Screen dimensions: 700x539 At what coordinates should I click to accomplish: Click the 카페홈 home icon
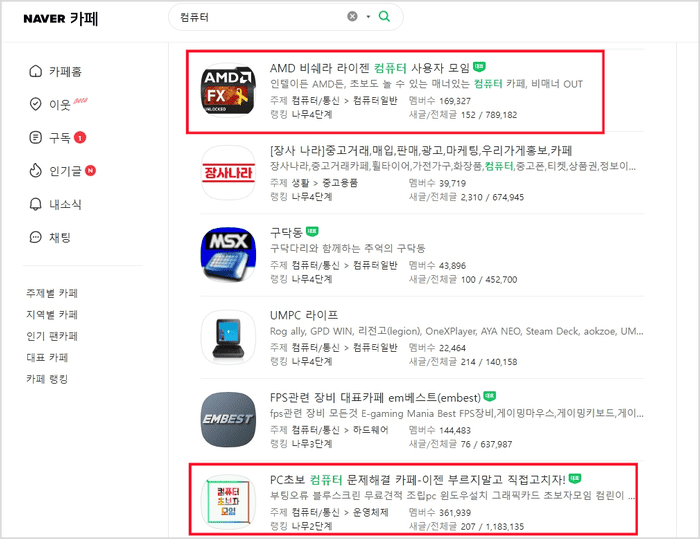tap(35, 71)
